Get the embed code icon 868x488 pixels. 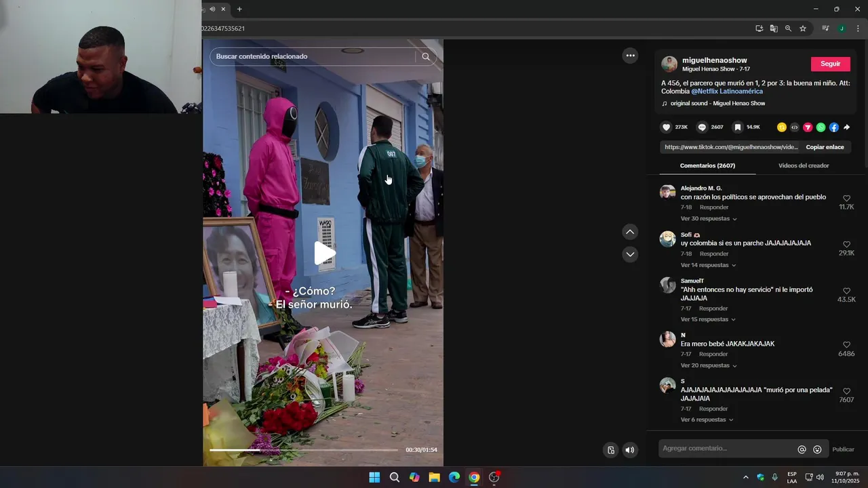click(x=795, y=127)
